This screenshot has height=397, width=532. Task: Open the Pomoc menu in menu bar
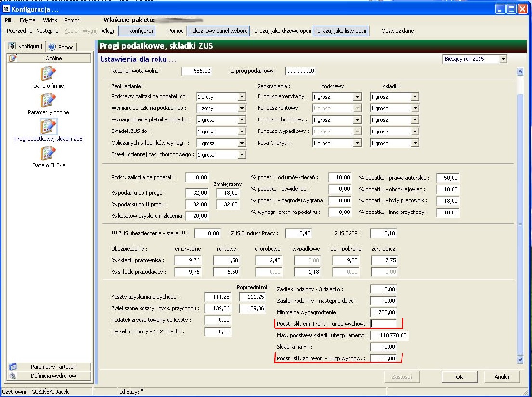pos(72,20)
